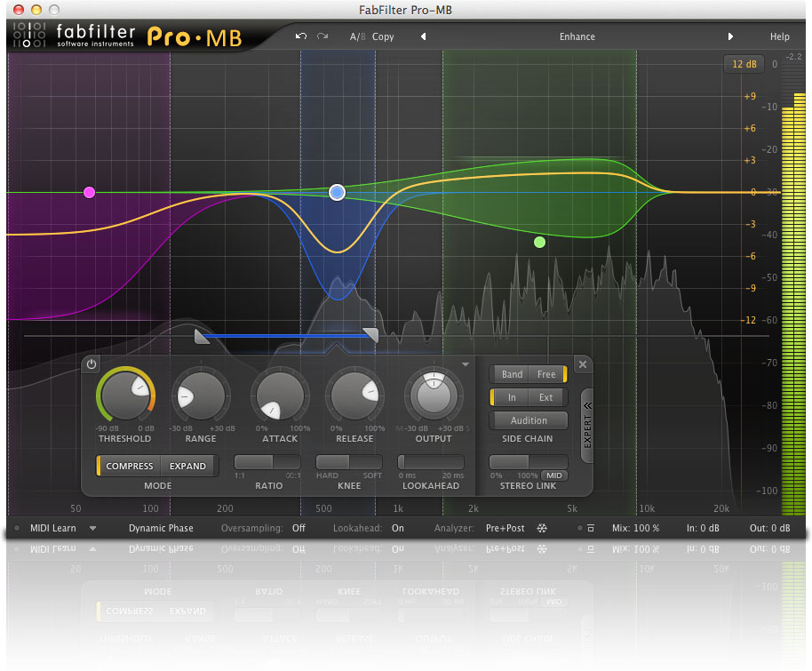
Task: Open the Enhance preset menu
Action: tap(577, 36)
